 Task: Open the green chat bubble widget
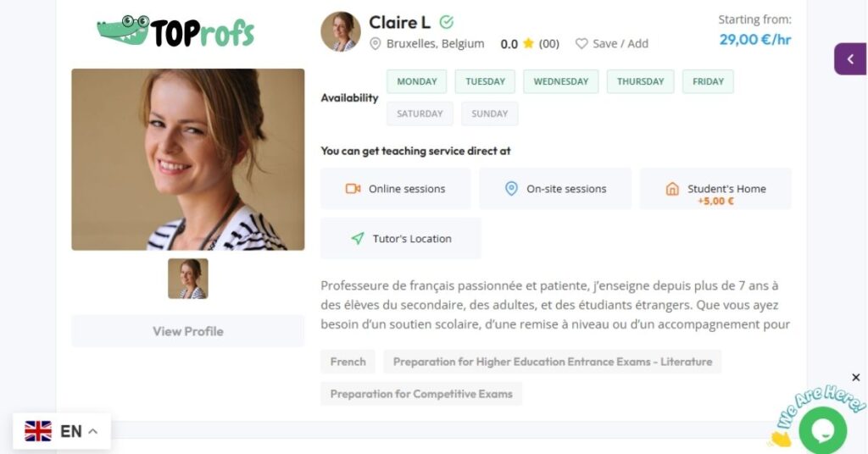(822, 429)
